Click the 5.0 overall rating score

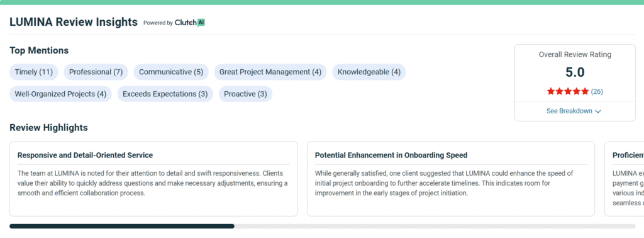(575, 72)
